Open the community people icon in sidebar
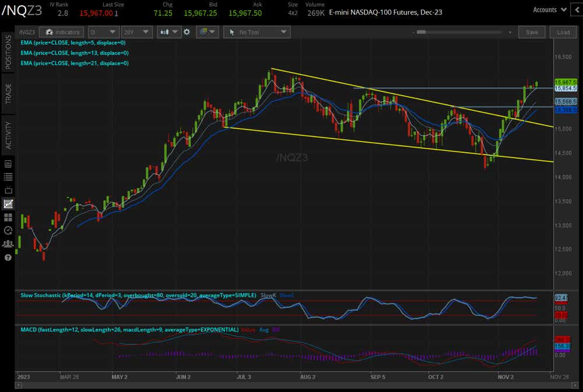583x392 pixels. (8, 244)
